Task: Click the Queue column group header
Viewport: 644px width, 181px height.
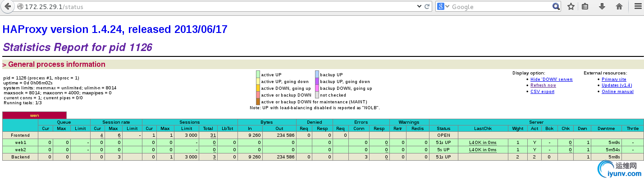Action: (64, 122)
